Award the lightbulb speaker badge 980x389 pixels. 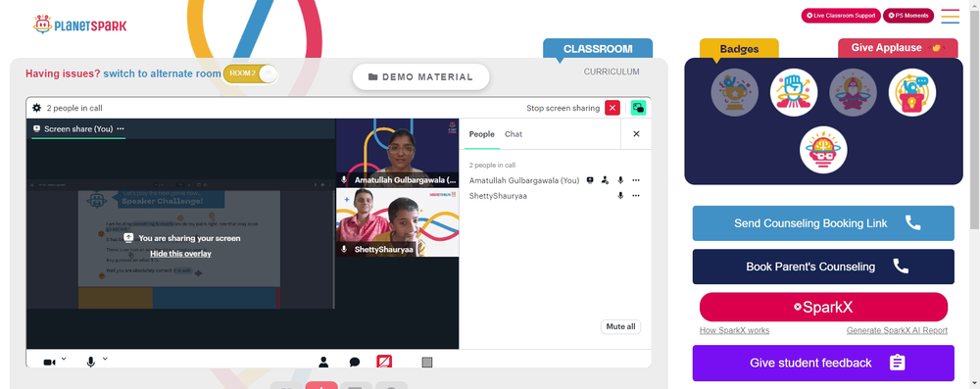911,92
